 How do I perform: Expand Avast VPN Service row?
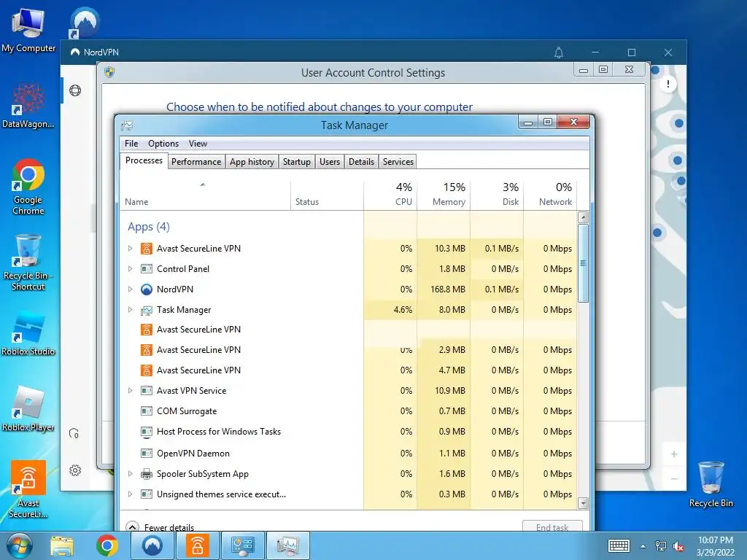pyautogui.click(x=130, y=391)
